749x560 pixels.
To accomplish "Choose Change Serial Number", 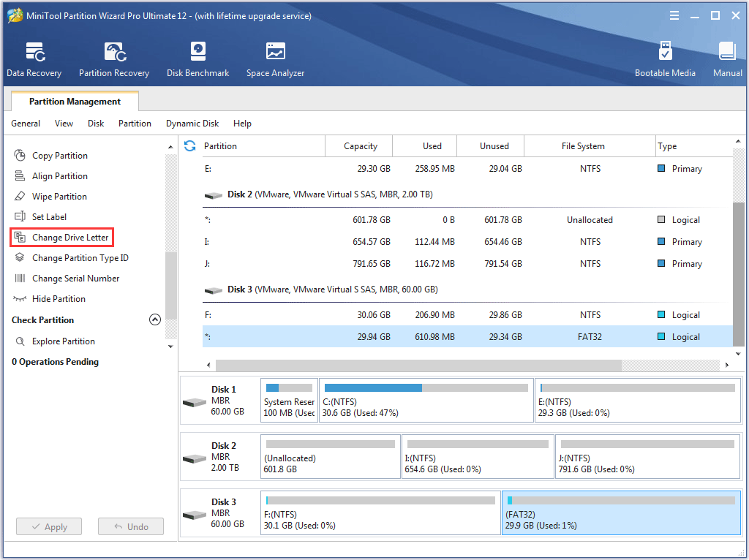I will (75, 279).
